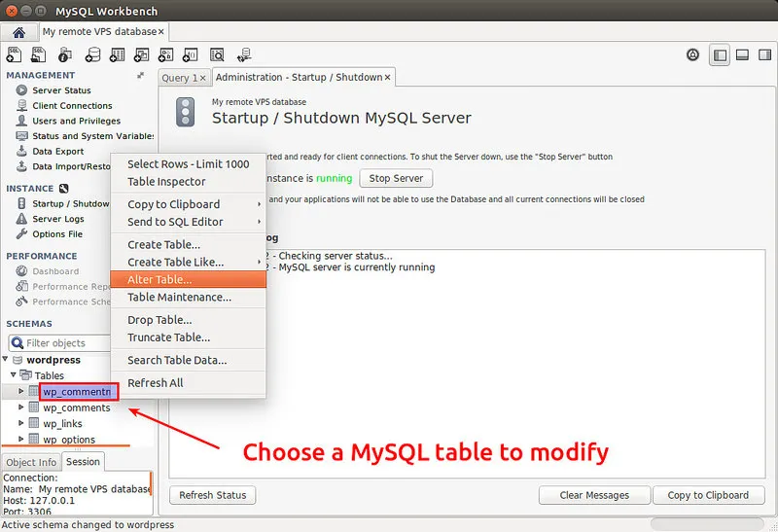Open the performance Dashboard
The image size is (778, 532).
click(x=55, y=271)
